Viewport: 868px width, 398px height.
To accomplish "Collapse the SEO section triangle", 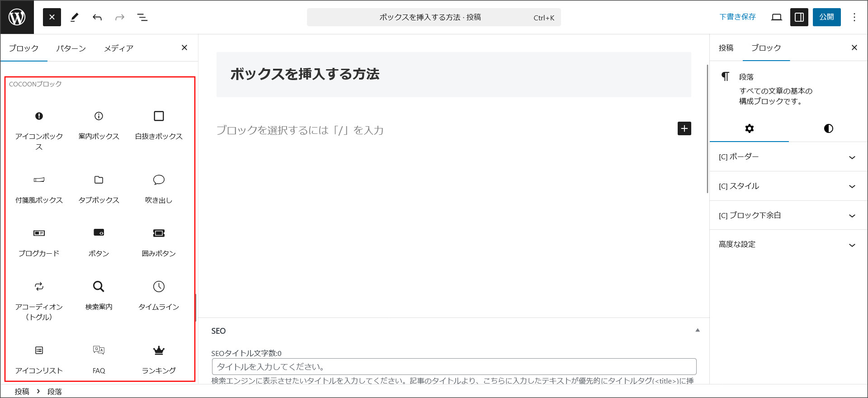I will coord(698,330).
